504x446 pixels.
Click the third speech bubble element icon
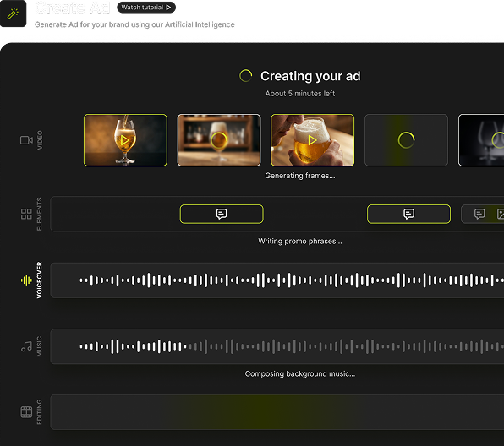(479, 214)
